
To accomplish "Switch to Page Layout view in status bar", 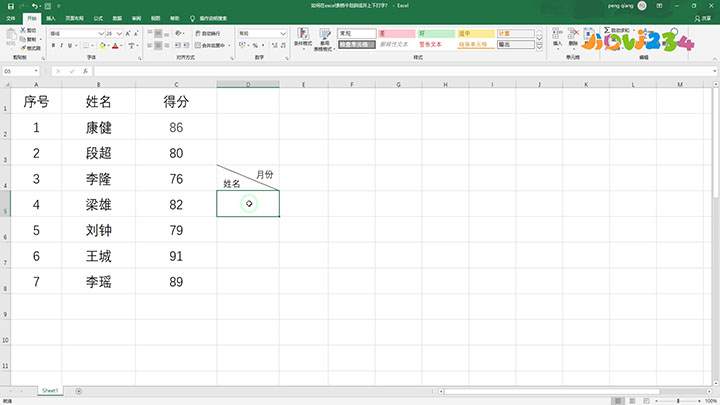I will (x=632, y=401).
